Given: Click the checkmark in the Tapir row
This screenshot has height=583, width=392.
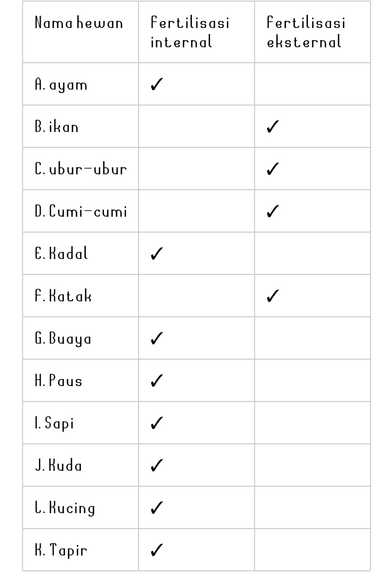Looking at the screenshot, I should click(157, 550).
